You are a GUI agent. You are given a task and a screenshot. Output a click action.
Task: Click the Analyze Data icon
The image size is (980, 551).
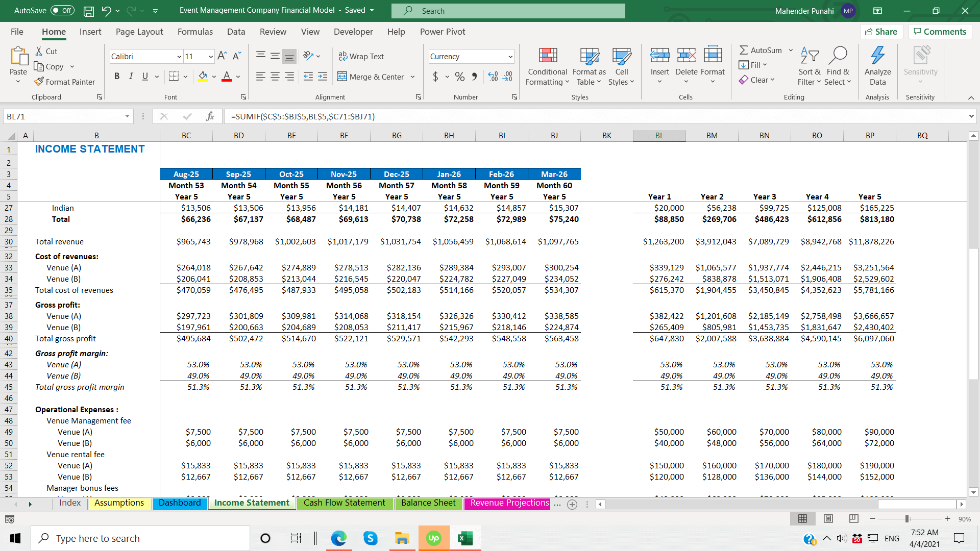tap(877, 55)
